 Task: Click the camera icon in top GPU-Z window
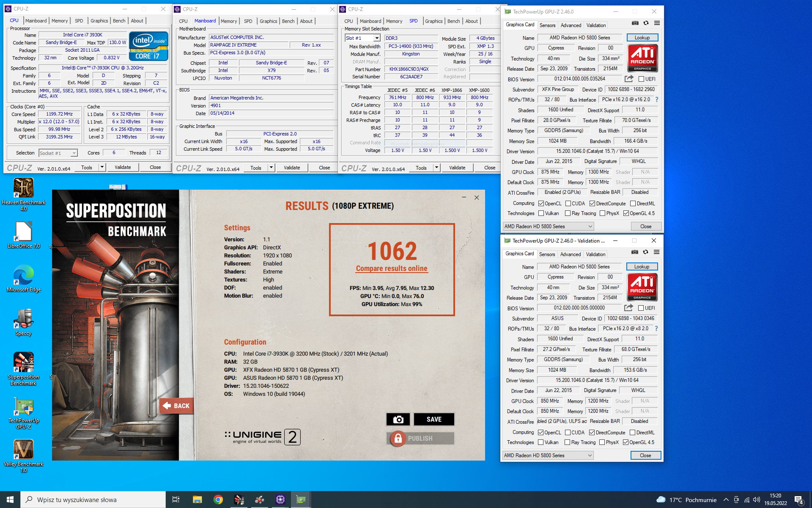(635, 23)
